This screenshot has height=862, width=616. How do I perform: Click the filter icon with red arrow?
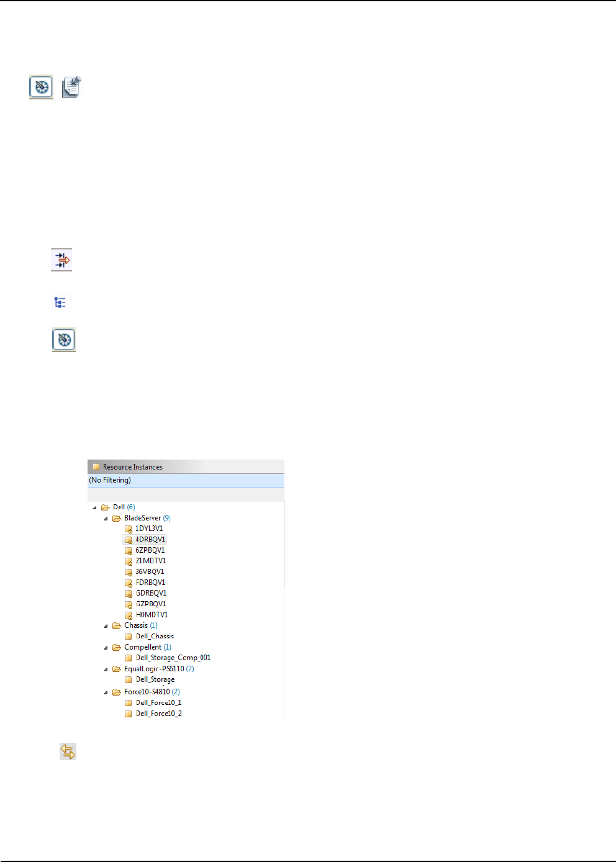click(61, 260)
